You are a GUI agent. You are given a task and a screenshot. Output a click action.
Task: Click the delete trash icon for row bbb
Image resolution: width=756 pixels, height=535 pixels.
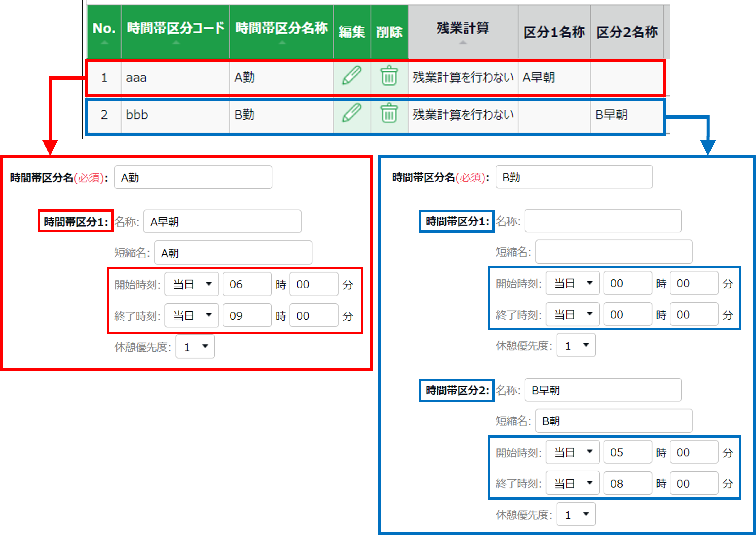point(389,113)
